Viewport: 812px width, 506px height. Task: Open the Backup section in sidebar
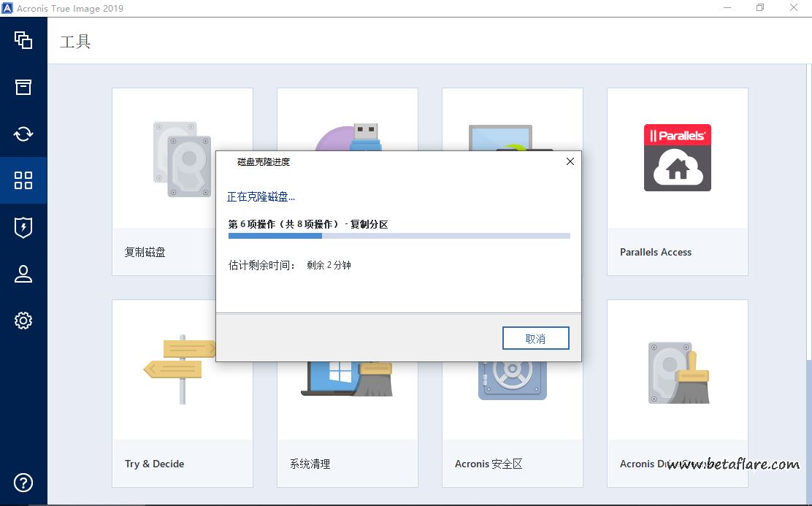coord(23,39)
